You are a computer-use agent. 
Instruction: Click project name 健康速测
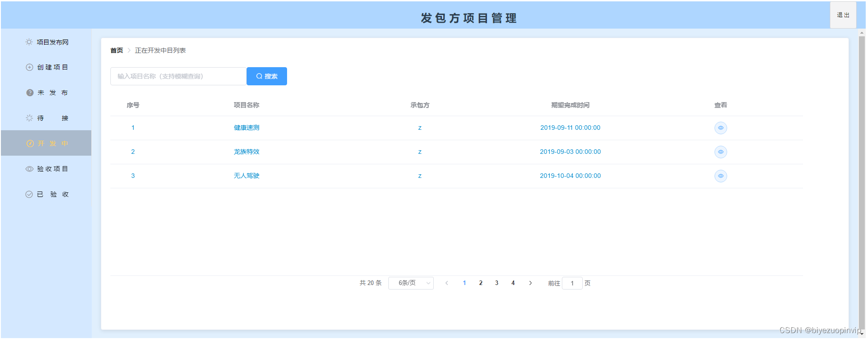tap(247, 128)
